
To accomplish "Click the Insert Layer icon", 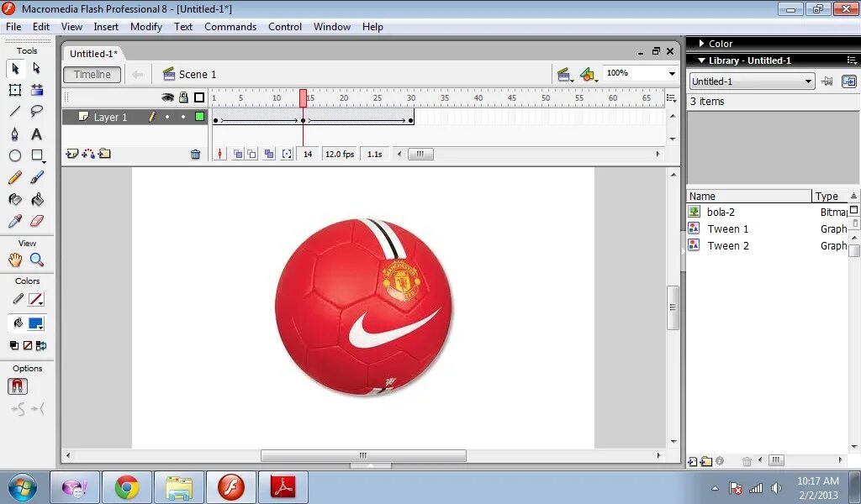I will tap(72, 154).
